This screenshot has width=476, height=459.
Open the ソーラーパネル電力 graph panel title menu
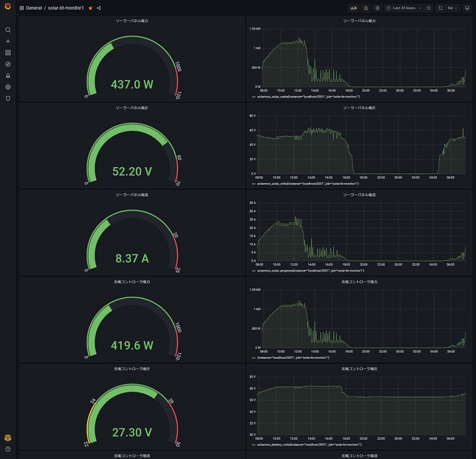coord(359,20)
